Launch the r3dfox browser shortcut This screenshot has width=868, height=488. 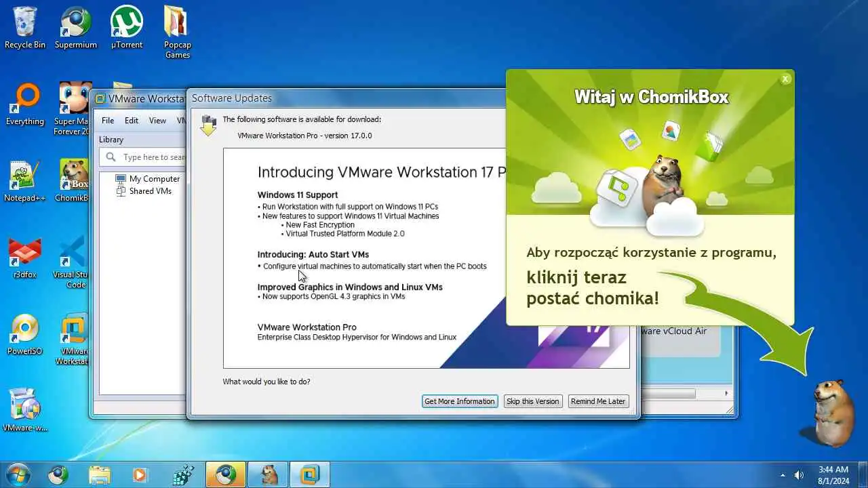[x=25, y=258]
